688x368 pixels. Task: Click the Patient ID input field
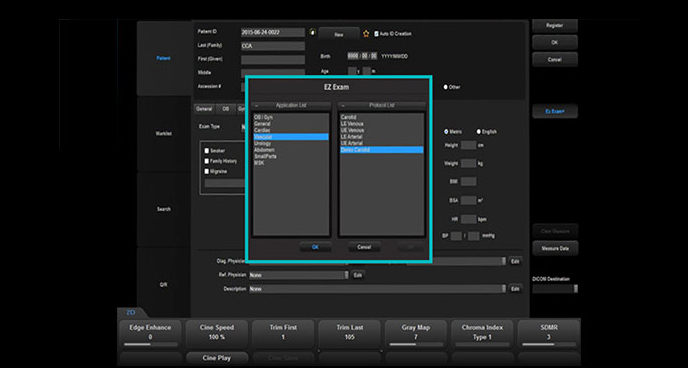pyautogui.click(x=272, y=32)
